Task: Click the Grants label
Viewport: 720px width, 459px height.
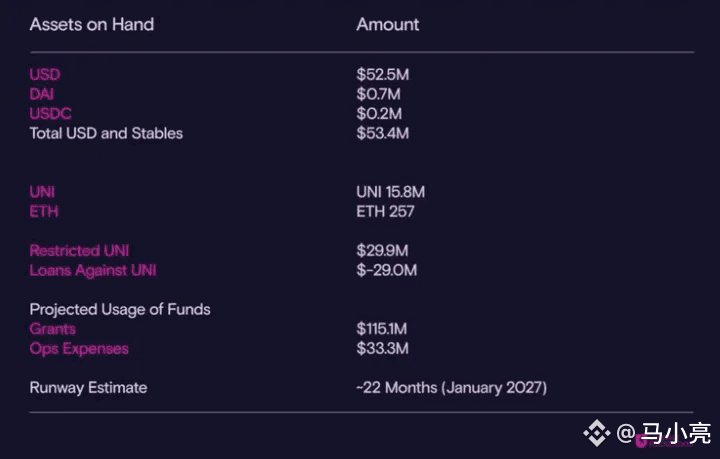Action: coord(52,329)
